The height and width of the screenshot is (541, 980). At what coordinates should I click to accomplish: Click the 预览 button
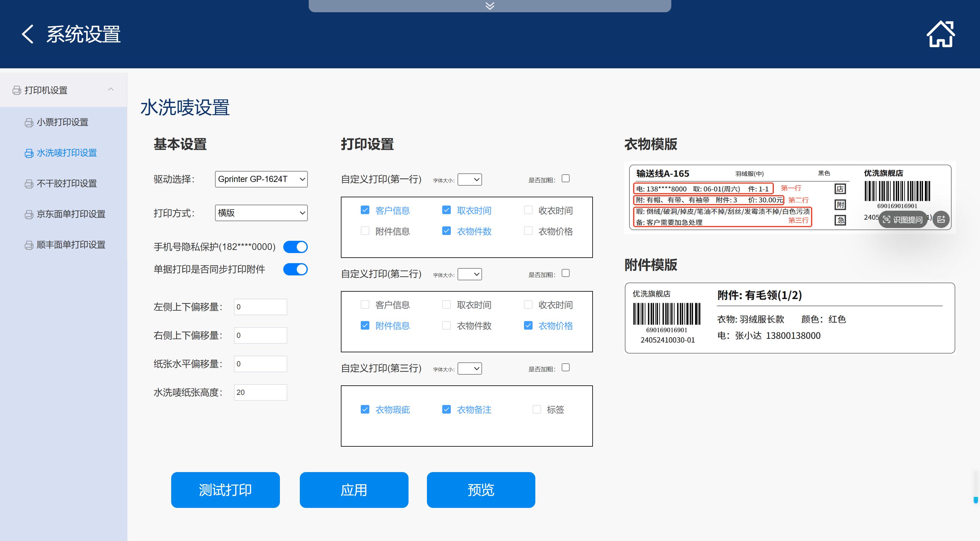point(481,490)
